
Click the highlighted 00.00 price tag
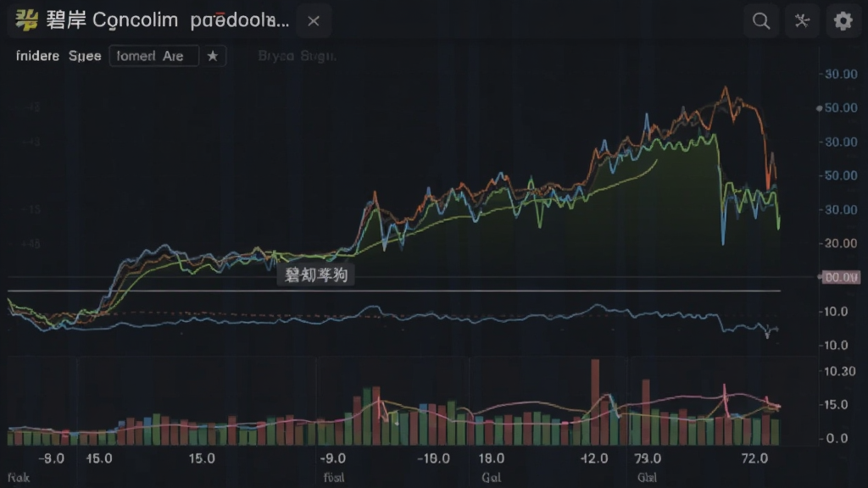841,277
